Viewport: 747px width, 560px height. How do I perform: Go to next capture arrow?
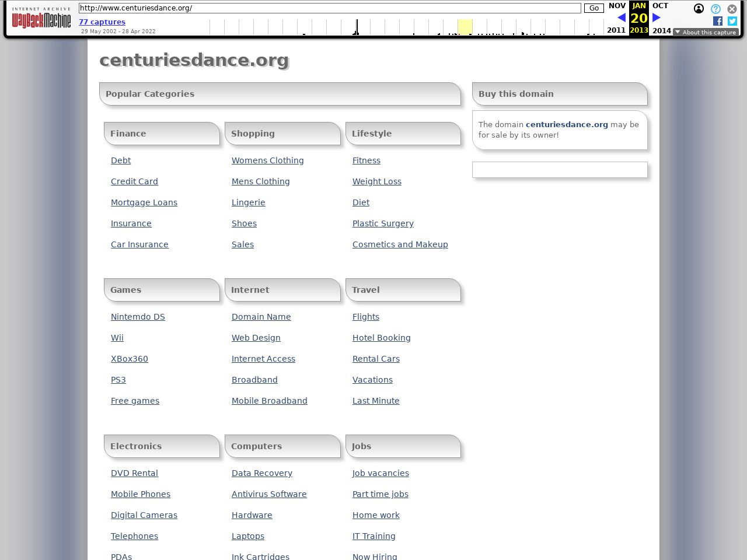click(x=657, y=17)
